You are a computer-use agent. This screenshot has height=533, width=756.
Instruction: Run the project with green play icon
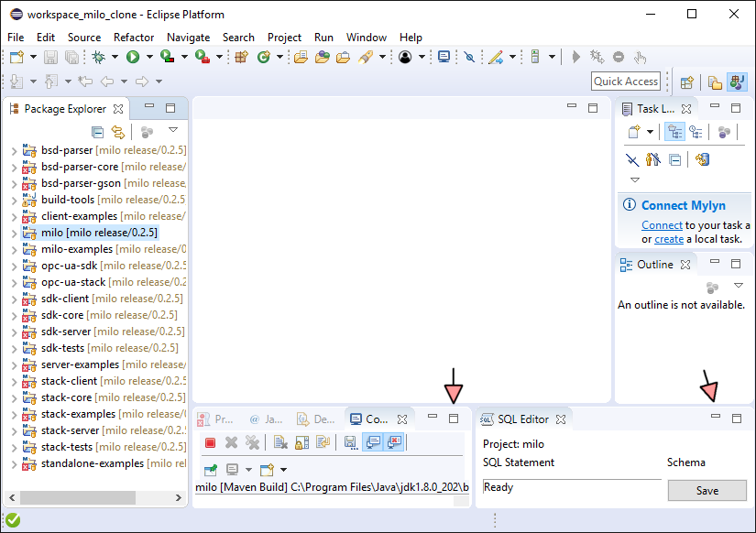click(133, 57)
